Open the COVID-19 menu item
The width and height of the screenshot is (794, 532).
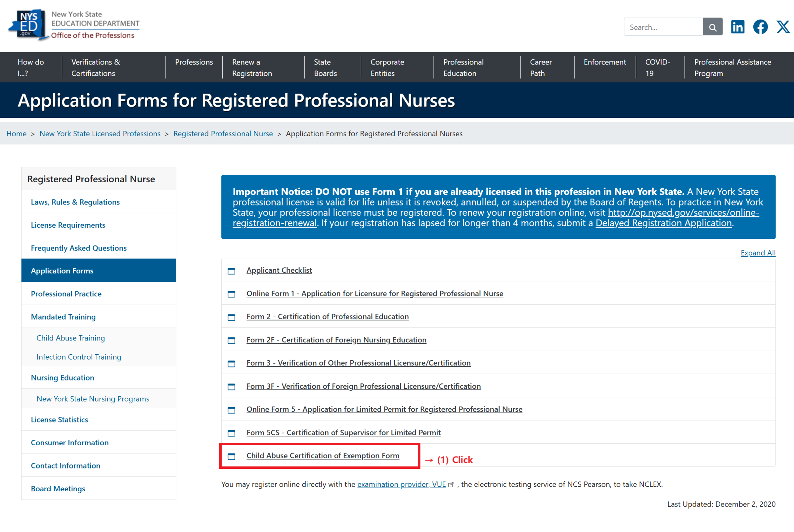pos(658,67)
